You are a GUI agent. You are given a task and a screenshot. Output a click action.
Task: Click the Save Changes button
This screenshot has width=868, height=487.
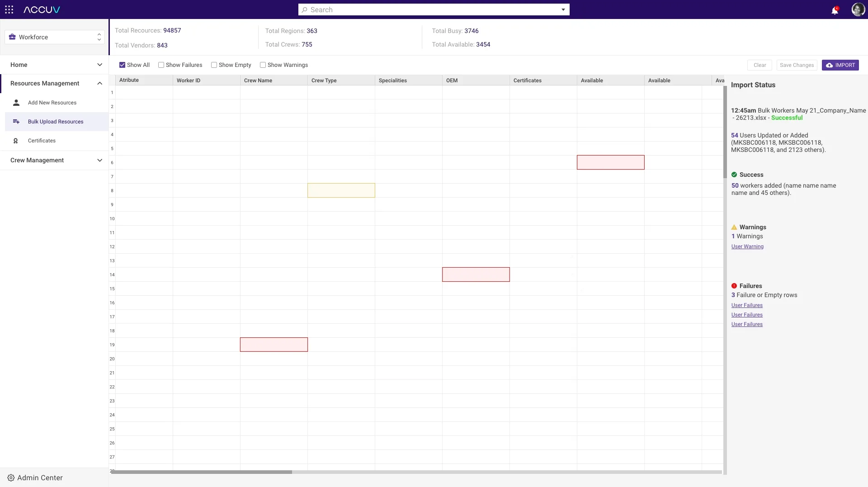[x=797, y=65]
